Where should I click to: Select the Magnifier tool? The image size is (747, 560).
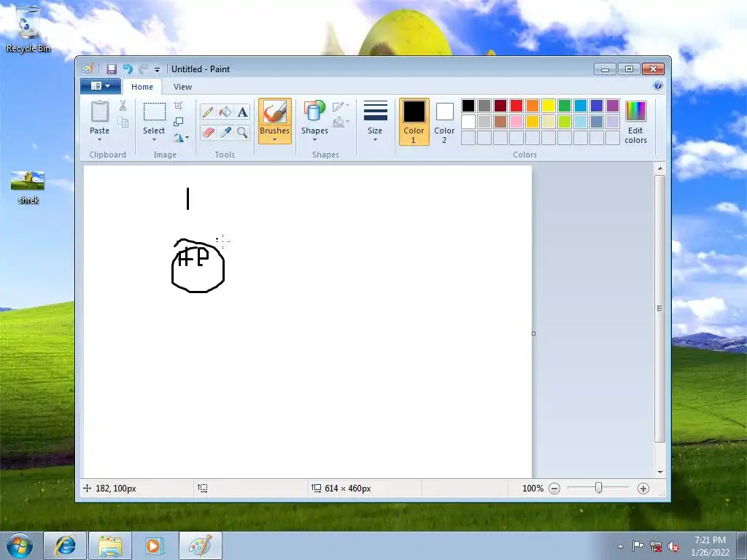pyautogui.click(x=242, y=132)
